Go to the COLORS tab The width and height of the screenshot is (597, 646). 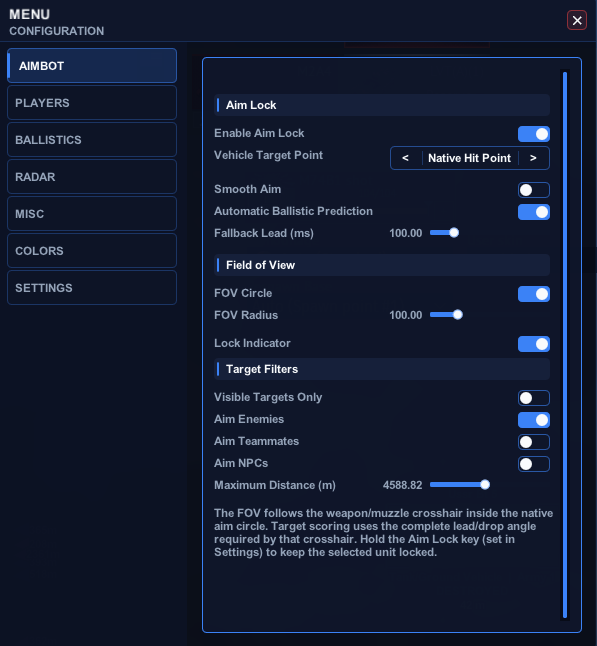coord(92,250)
